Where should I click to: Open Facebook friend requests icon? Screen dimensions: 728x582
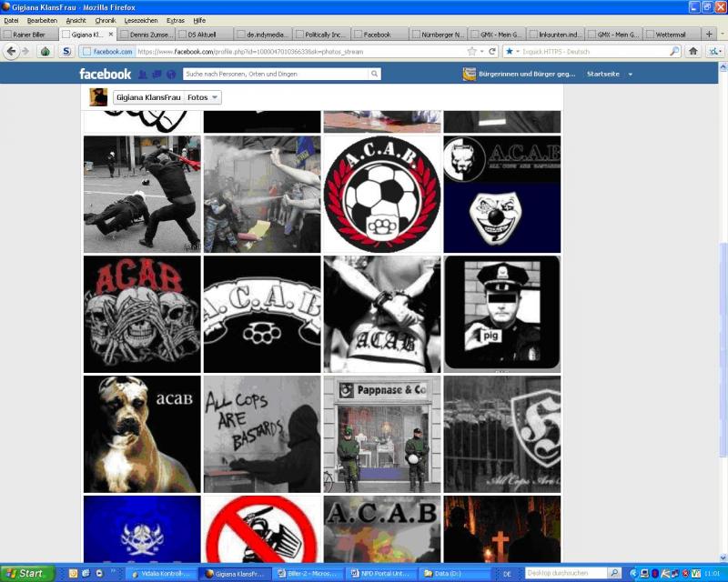pyautogui.click(x=143, y=75)
